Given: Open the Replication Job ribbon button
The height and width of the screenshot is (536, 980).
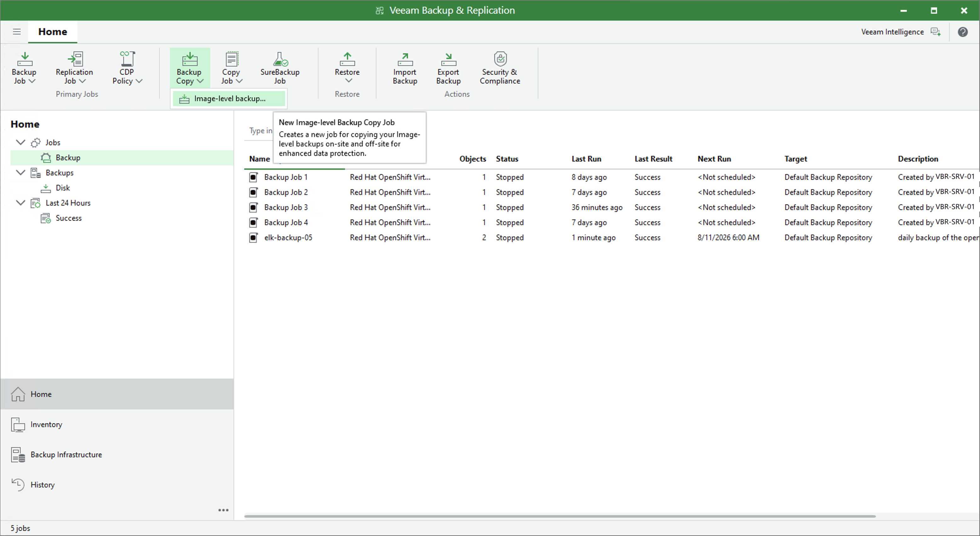Looking at the screenshot, I should (74, 68).
